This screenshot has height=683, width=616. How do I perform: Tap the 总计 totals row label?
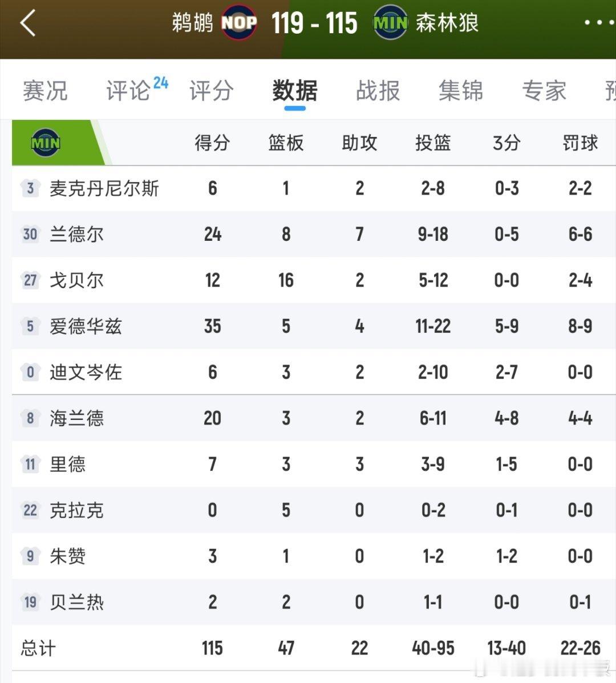(x=38, y=648)
